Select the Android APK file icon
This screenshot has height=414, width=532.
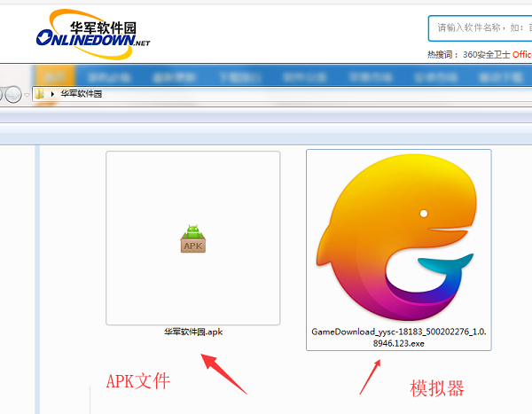[193, 238]
